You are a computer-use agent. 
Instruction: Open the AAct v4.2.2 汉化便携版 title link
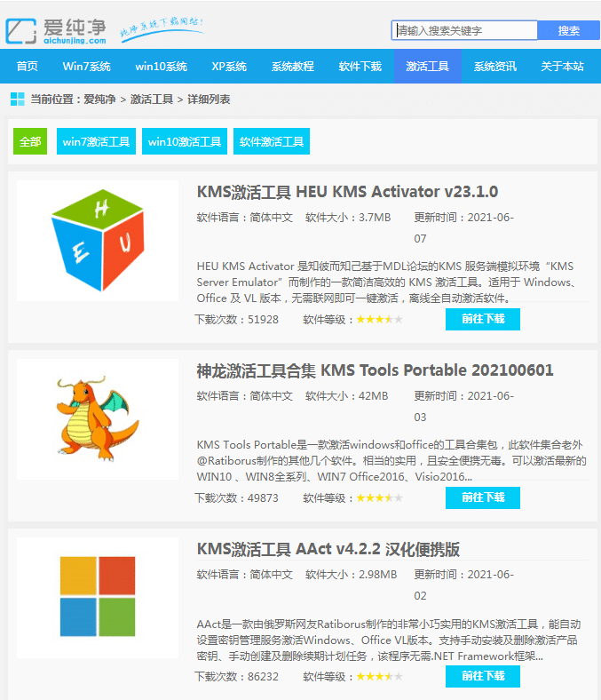(x=328, y=549)
